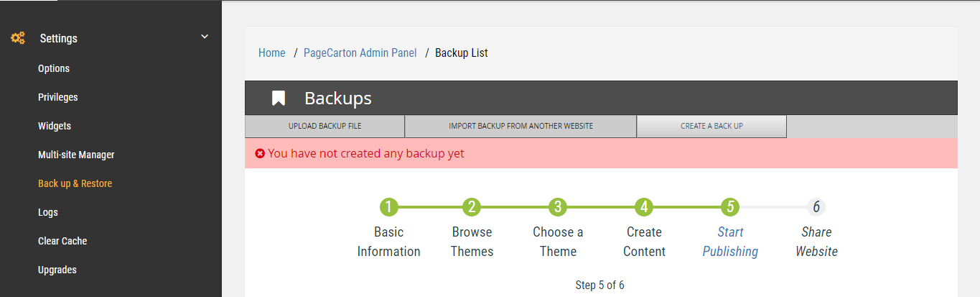Select step 3 circle Choose a Theme
Viewport: 980px width, 297px height.
click(x=558, y=207)
